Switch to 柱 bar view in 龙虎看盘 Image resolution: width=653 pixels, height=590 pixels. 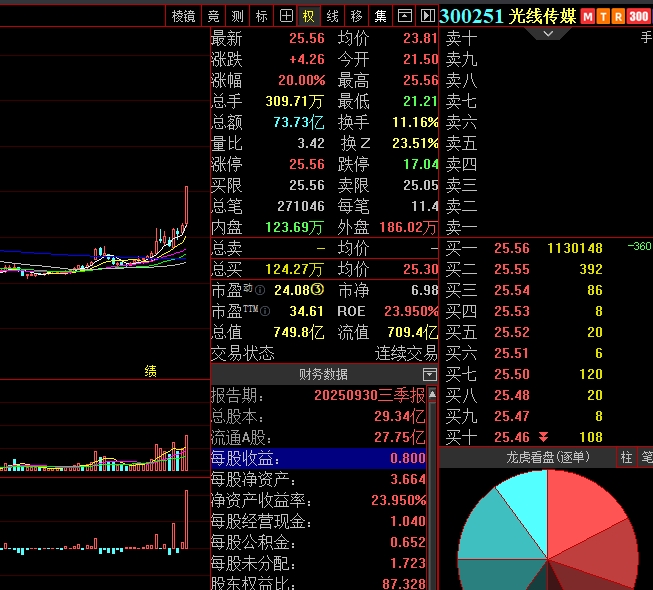(626, 457)
